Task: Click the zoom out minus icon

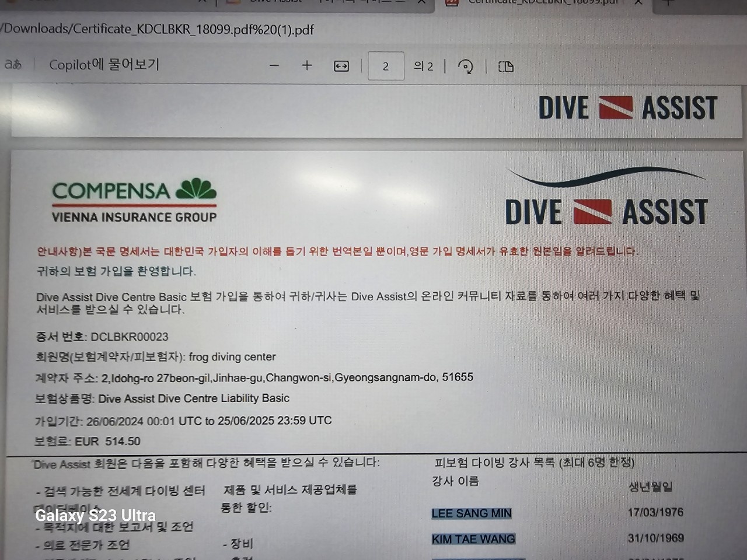Action: (x=274, y=66)
